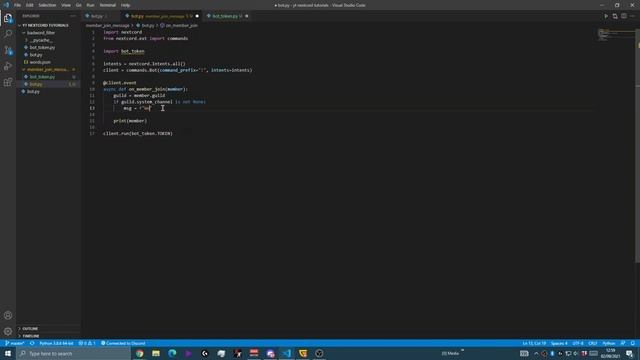
Task: Open the Run menu
Action: pyautogui.click(x=90, y=5)
